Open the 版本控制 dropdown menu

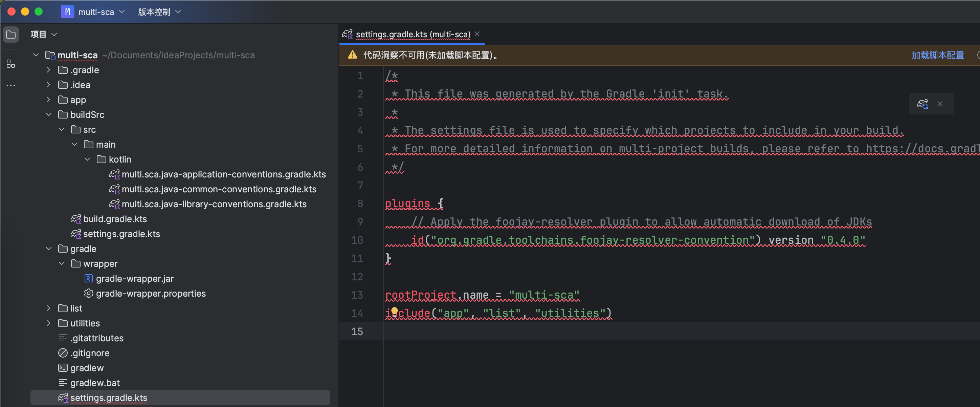point(159,12)
